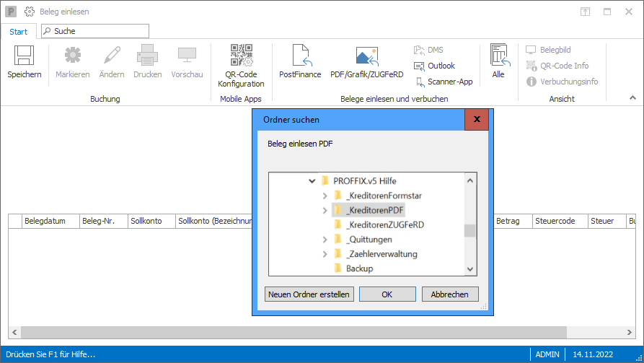Close the Ordner suchen dialog
The height and width of the screenshot is (363, 644).
[x=477, y=119]
